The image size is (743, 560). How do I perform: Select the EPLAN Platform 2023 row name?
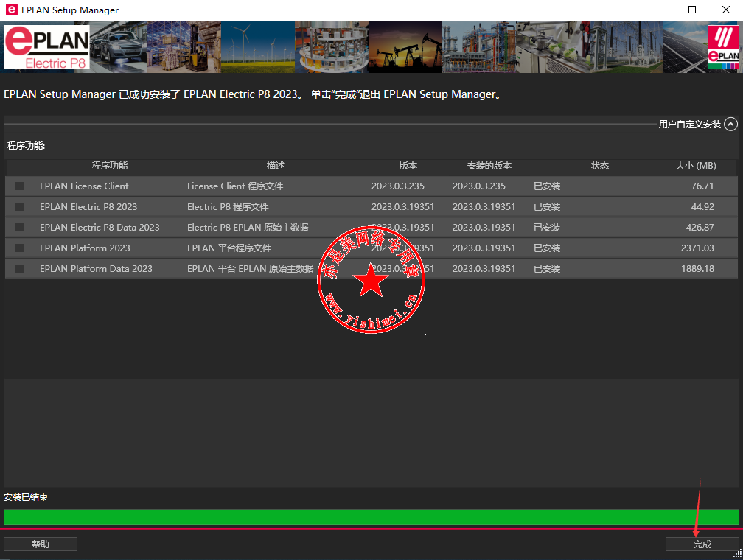coord(85,248)
